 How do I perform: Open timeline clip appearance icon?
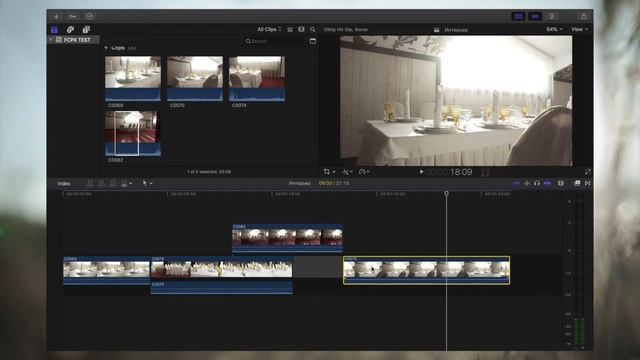click(x=561, y=183)
